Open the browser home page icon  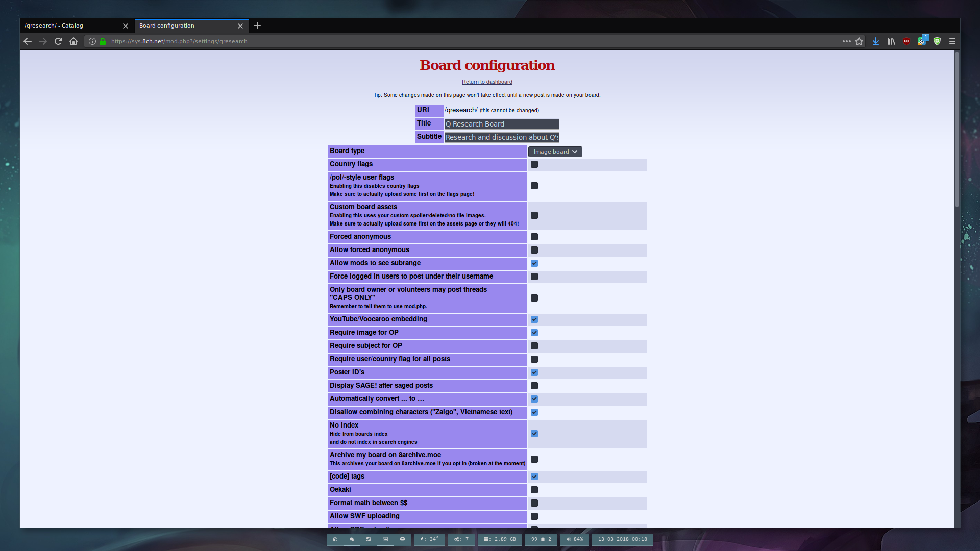(73, 41)
